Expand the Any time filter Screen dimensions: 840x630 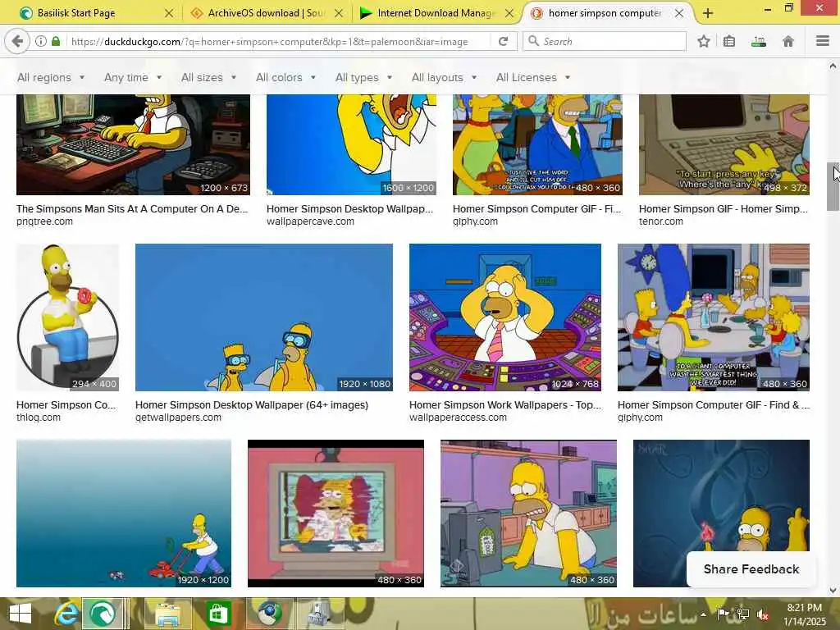point(133,78)
